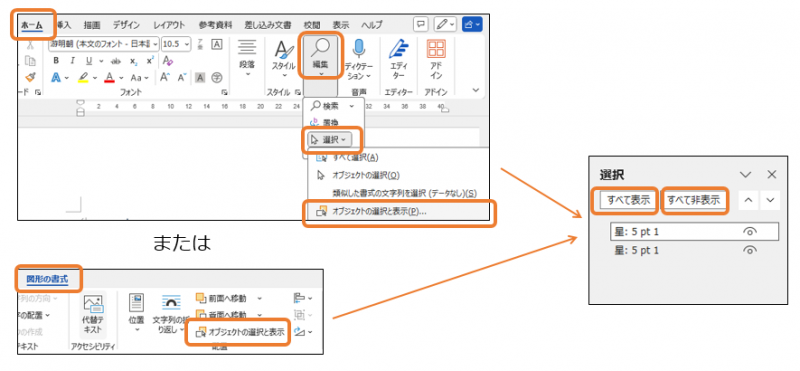Apply strikethrough formatting
800x371 pixels.
point(116,61)
